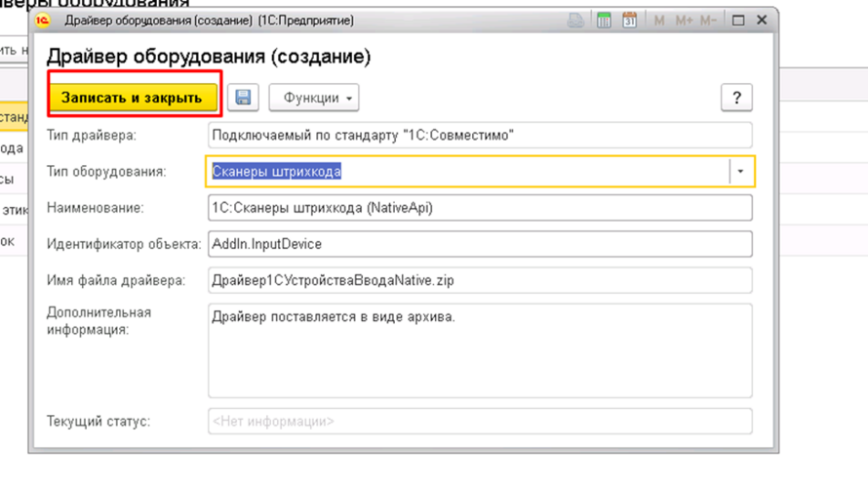
Task: Open the calculator from title bar
Action: [604, 20]
